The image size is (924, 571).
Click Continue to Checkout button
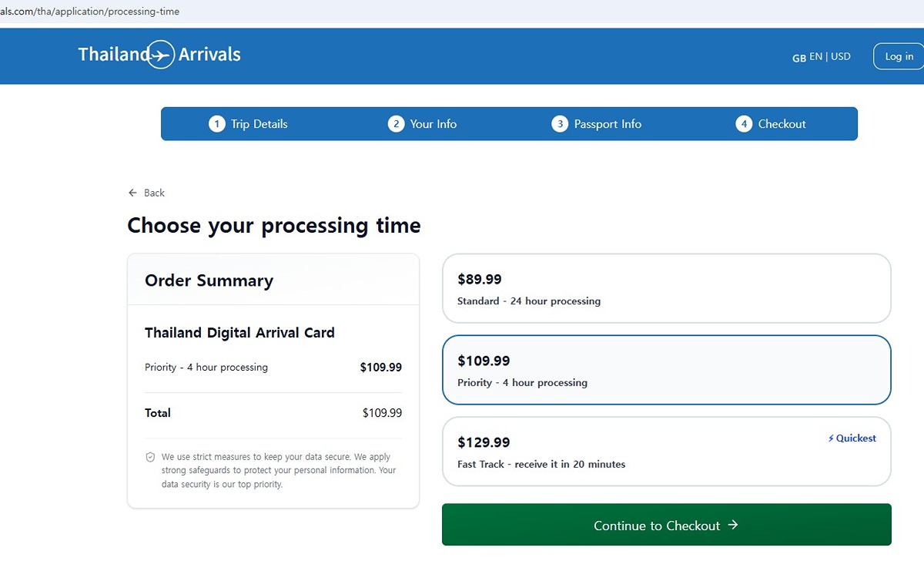[666, 526]
